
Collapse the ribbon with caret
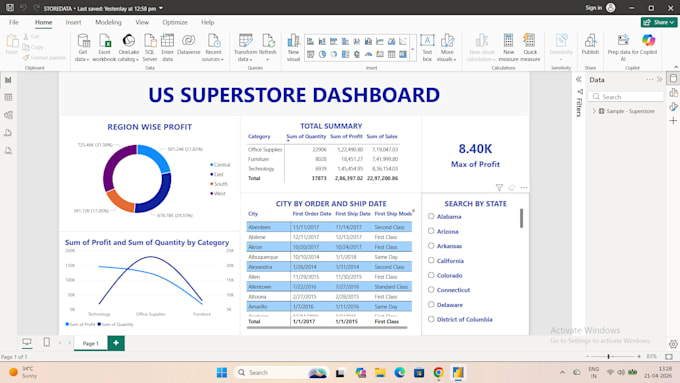tap(676, 67)
